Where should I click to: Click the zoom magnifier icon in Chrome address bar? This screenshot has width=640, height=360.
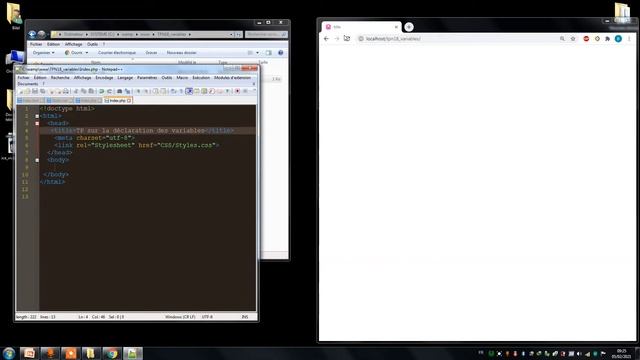pyautogui.click(x=562, y=39)
